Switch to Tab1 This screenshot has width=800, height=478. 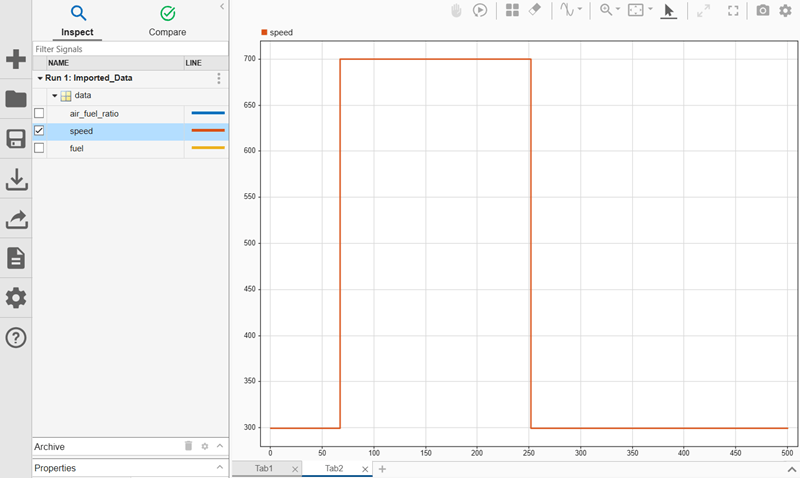coord(264,468)
